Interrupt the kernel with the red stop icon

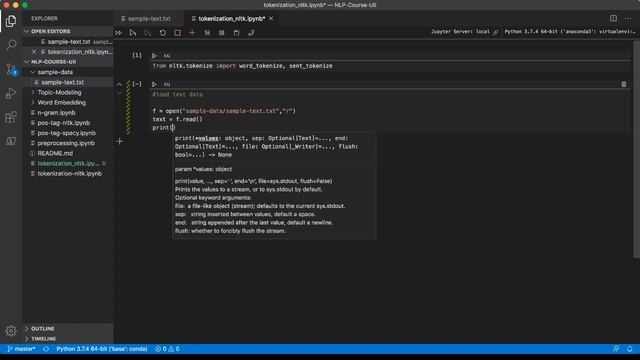point(178,33)
